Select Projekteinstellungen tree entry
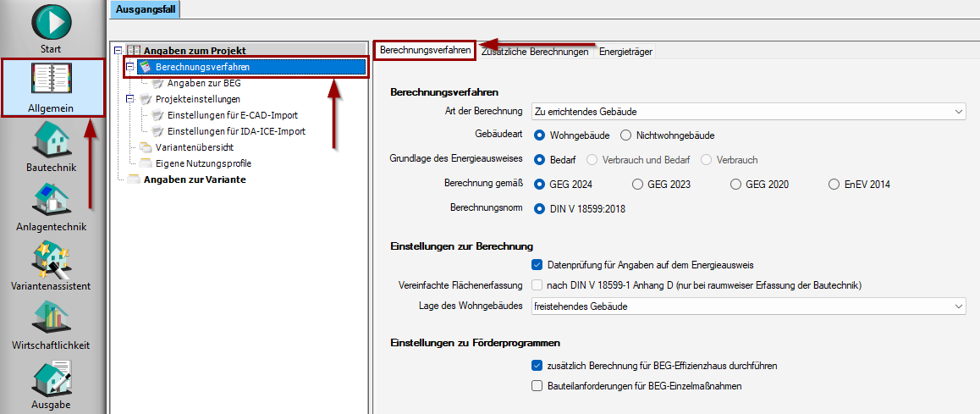Screen dimensions: 980x414 point(197,99)
